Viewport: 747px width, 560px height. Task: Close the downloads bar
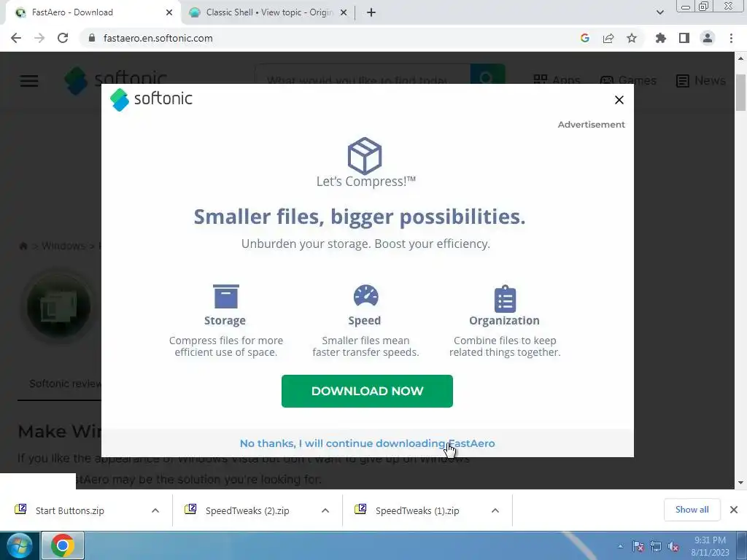734,510
